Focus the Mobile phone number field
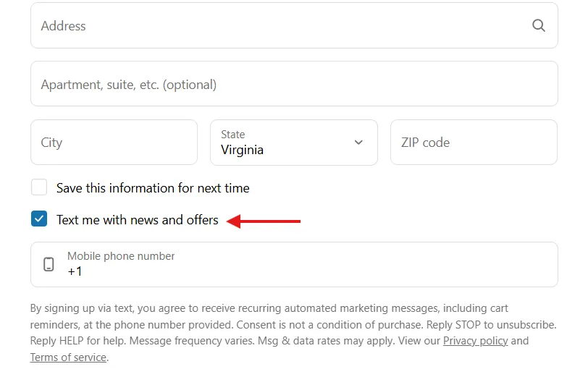The width and height of the screenshot is (588, 377). click(x=294, y=265)
